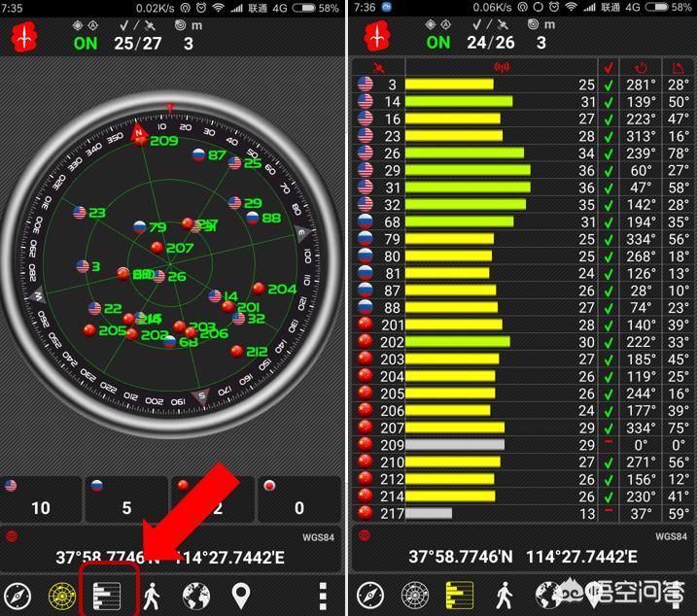Tap Russian satellite 79 in sky view
Image resolution: width=697 pixels, height=616 pixels.
[x=140, y=227]
